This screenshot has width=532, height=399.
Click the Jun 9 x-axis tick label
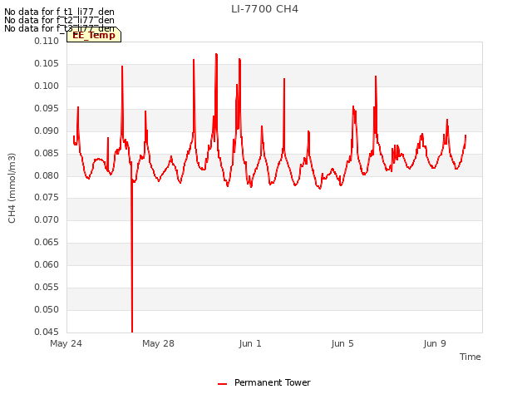[x=435, y=343]
